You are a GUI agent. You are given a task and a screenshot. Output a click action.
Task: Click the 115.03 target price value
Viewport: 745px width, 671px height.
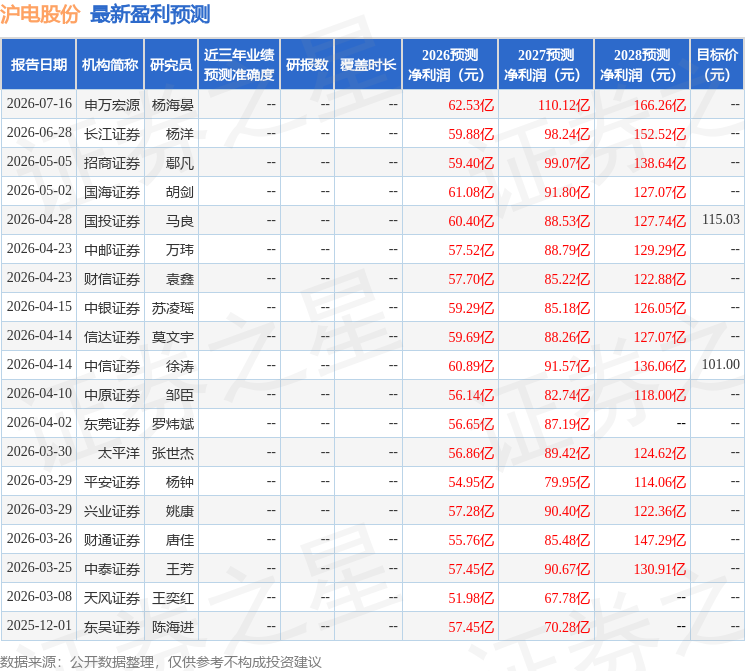[x=721, y=220]
